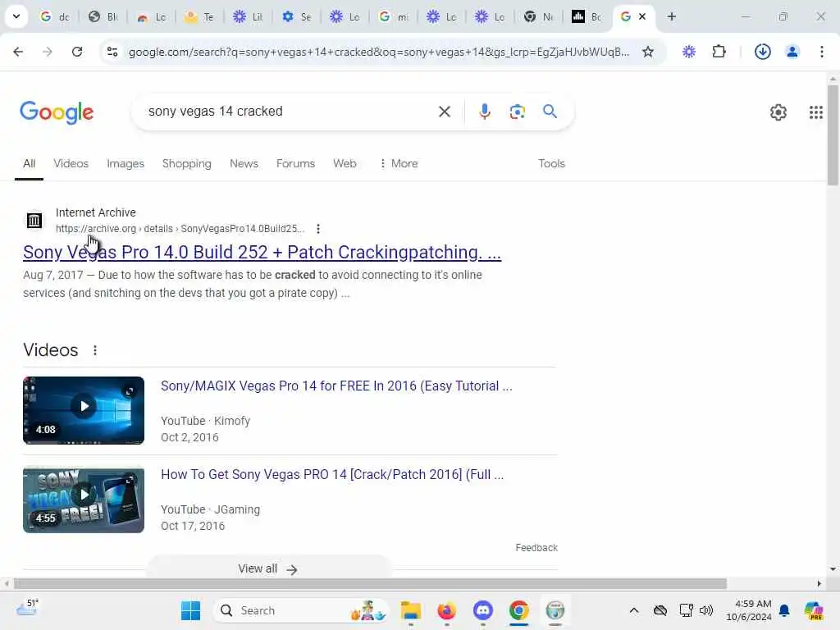
Task: Open Chrome downloads icon
Action: coord(762,52)
